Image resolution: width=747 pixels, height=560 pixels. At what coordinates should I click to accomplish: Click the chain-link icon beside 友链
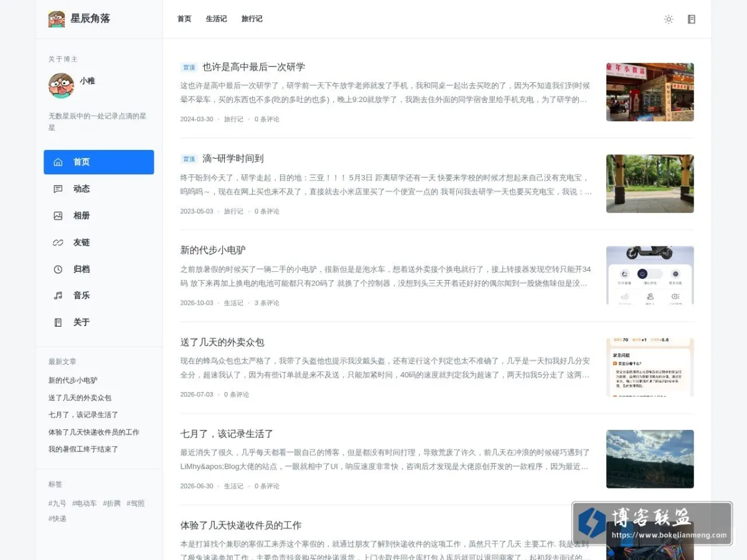tap(58, 243)
